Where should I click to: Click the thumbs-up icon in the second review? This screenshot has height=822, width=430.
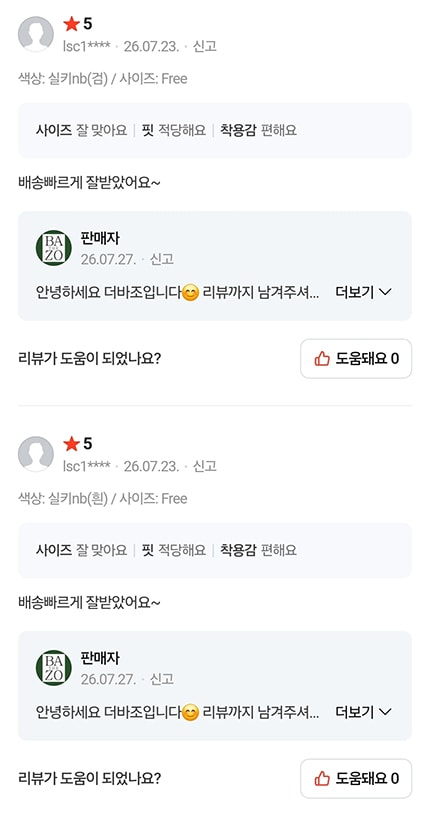click(321, 778)
